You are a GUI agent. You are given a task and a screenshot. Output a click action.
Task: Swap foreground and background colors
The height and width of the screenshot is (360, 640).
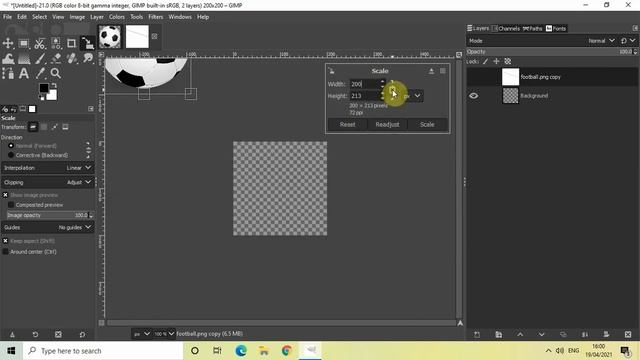(x=53, y=86)
